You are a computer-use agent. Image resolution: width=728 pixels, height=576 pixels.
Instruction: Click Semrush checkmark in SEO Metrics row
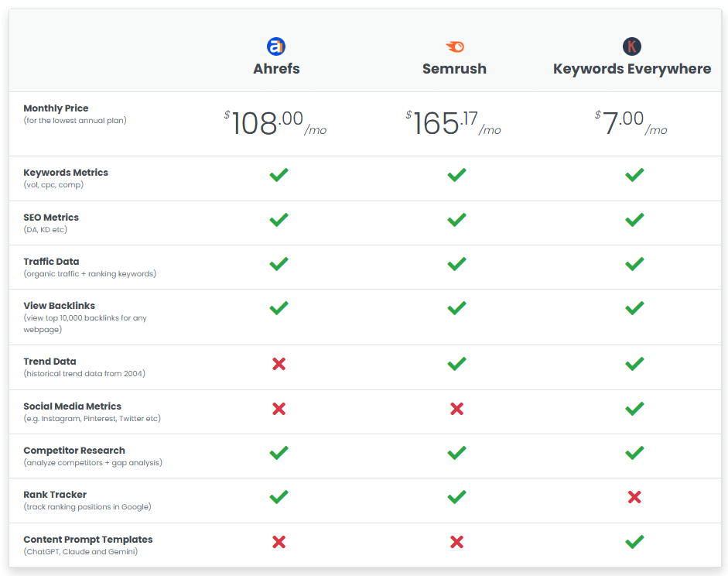(x=457, y=220)
